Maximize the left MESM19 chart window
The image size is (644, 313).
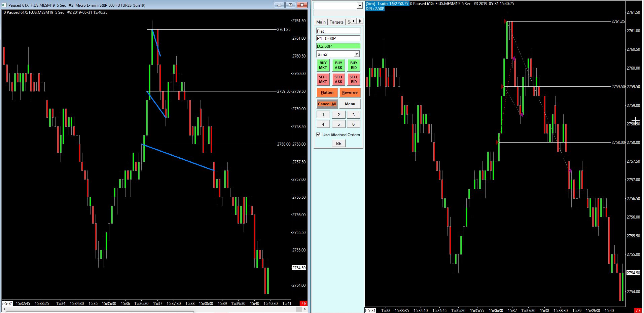tap(290, 5)
